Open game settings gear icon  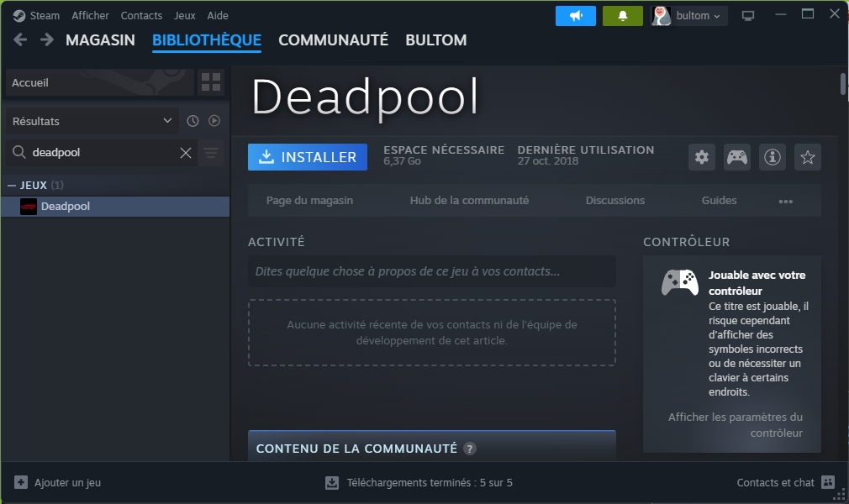coord(702,157)
